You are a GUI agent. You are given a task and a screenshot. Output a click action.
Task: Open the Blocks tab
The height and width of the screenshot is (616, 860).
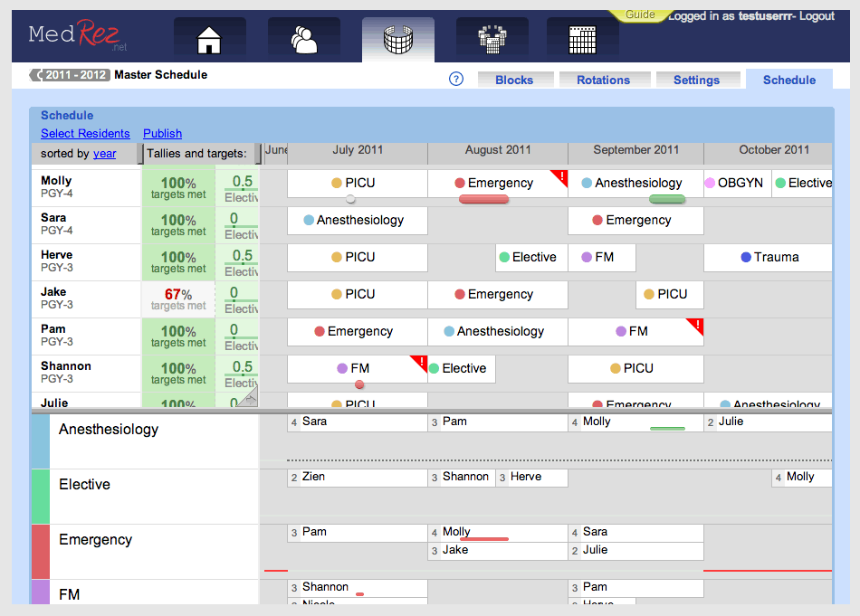click(514, 80)
